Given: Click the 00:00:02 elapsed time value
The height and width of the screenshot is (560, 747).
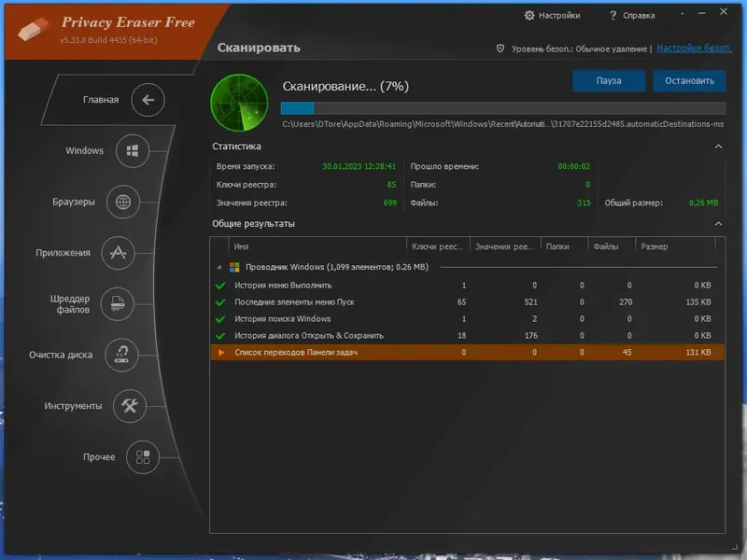Looking at the screenshot, I should point(574,166).
